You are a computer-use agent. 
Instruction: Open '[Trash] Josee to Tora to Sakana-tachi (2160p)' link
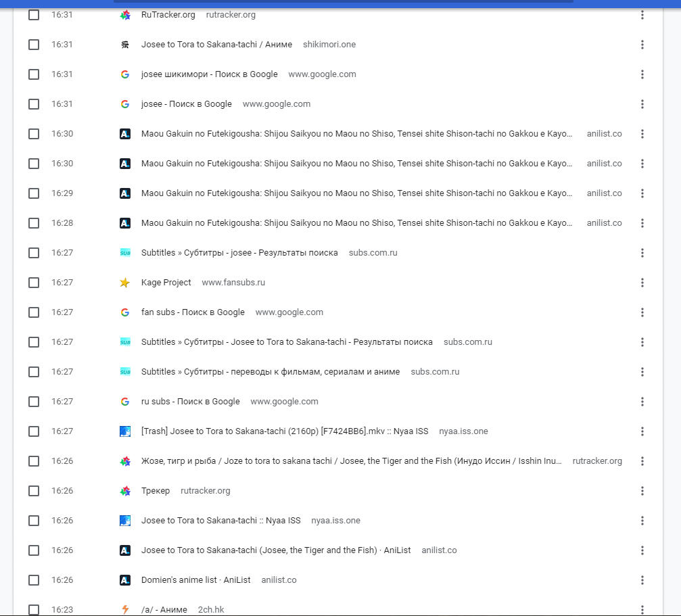(x=285, y=431)
